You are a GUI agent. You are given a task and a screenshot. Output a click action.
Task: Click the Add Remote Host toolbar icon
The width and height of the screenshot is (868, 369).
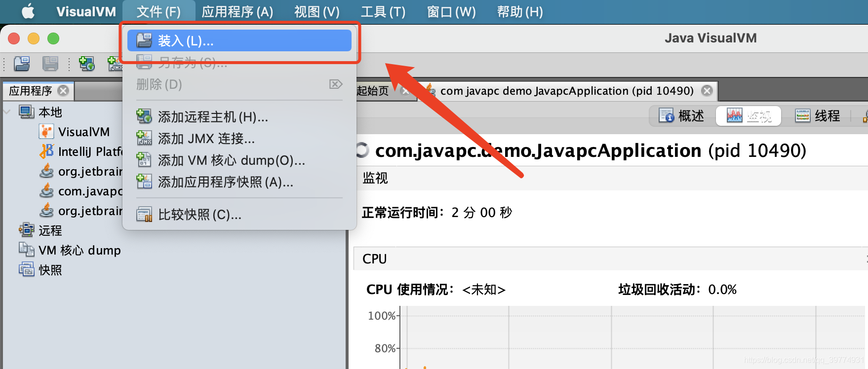[x=87, y=64]
